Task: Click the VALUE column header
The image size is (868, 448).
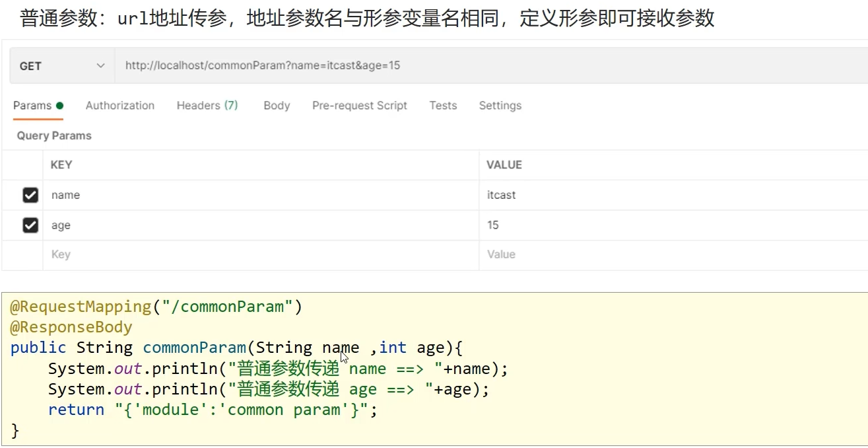Action: [504, 165]
